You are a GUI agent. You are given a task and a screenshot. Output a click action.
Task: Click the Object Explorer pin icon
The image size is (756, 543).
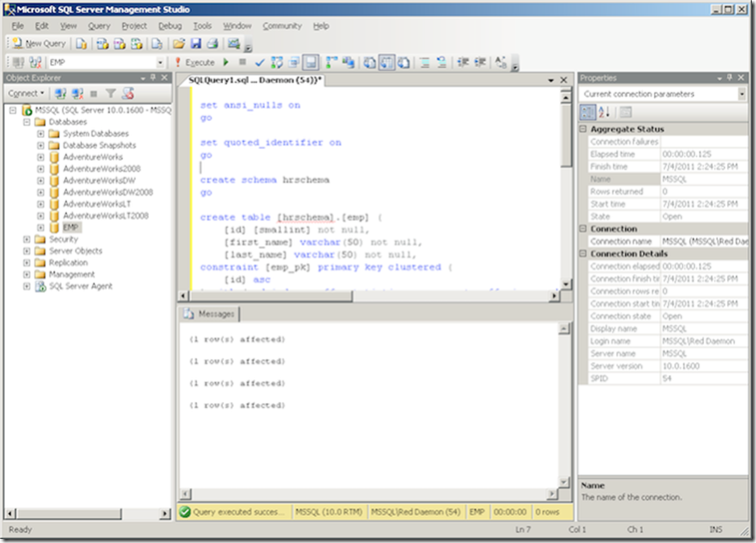[x=154, y=78]
